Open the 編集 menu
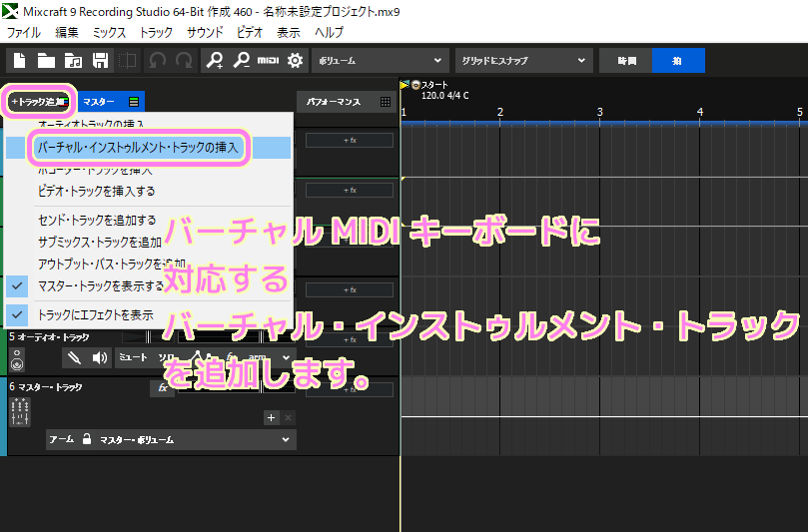 (67, 33)
